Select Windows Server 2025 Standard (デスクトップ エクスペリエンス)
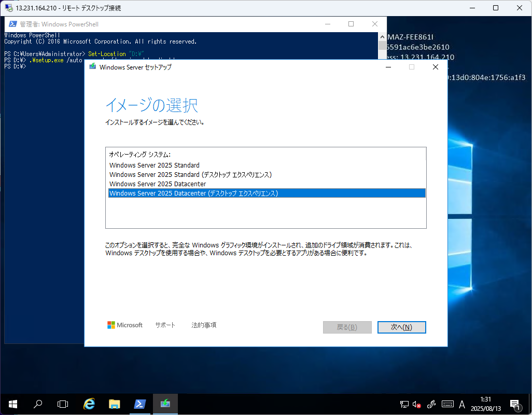532x415 pixels. (x=190, y=175)
